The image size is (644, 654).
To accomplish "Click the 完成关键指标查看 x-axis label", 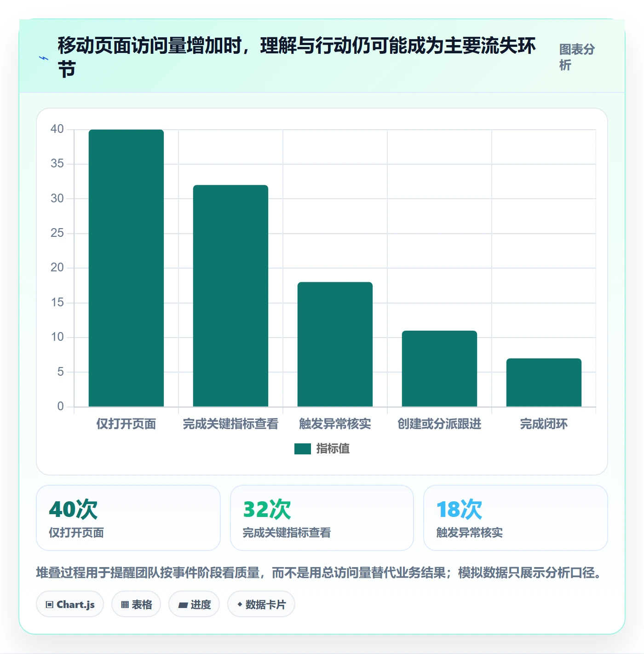I will (230, 424).
